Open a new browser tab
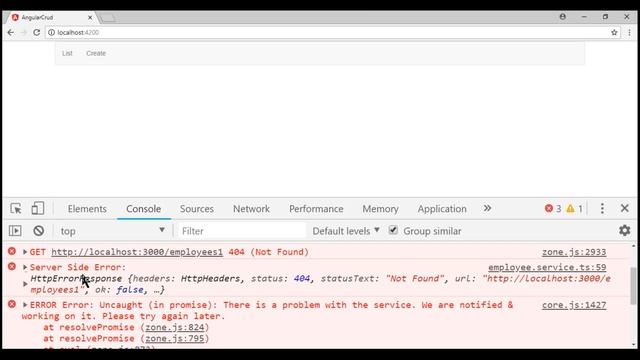 [107, 18]
